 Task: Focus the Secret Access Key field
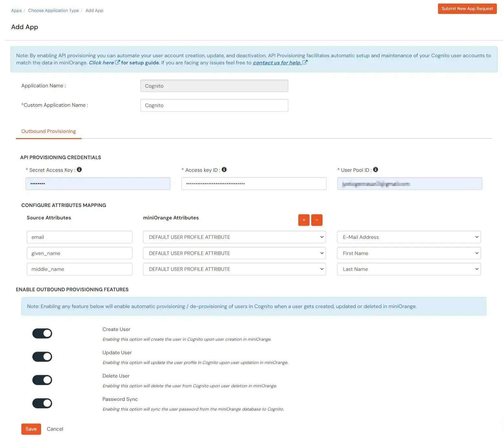click(98, 184)
